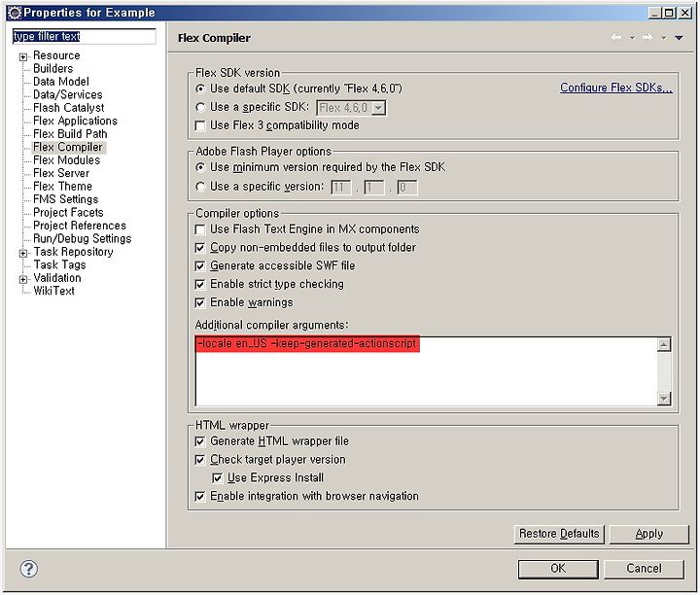This screenshot has height=595, width=700.
Task: Select Data/Services in the tree
Action: 68,94
